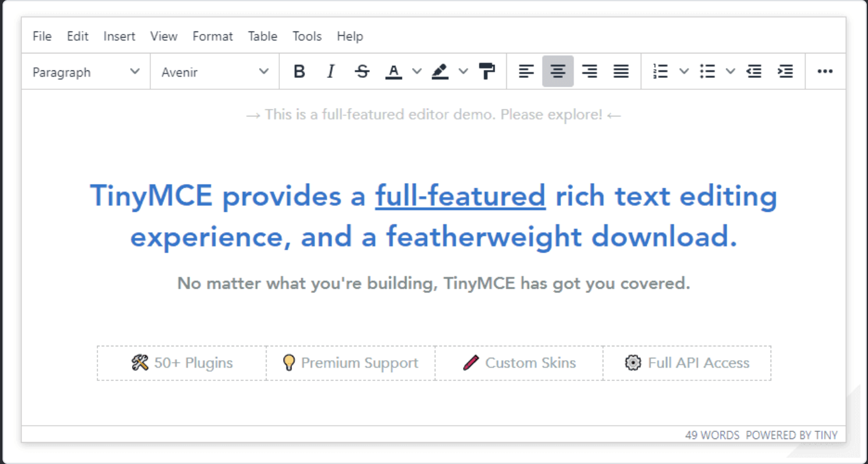This screenshot has height=464, width=868.
Task: Decrease the indent
Action: (x=754, y=72)
